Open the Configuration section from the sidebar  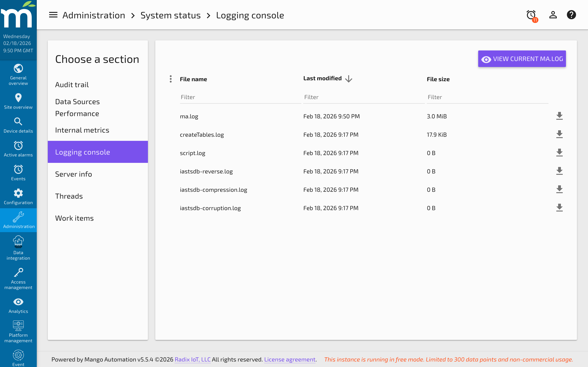18,196
